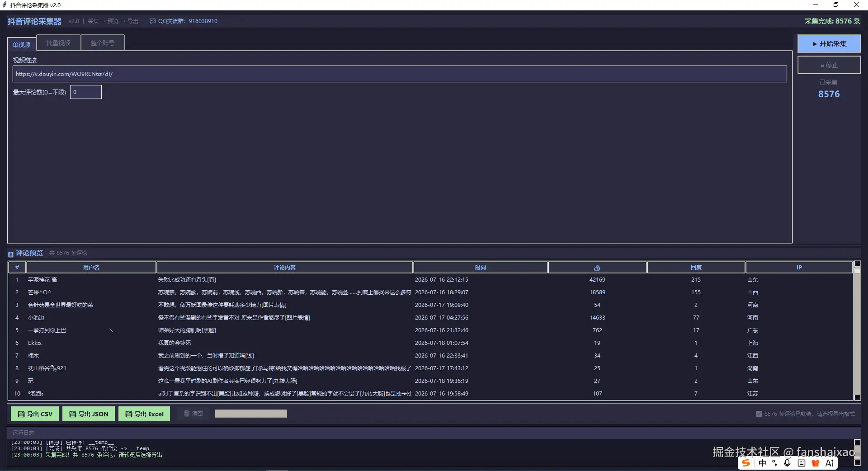868x471 pixels.
Task: Sort by the 评论内容 column header
Action: (285, 268)
